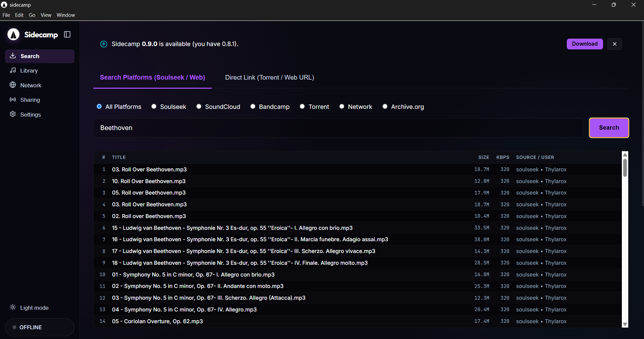Select Symphony No. 5 IV. Allegro track
Viewport: 644px width, 339px height.
coord(358,309)
